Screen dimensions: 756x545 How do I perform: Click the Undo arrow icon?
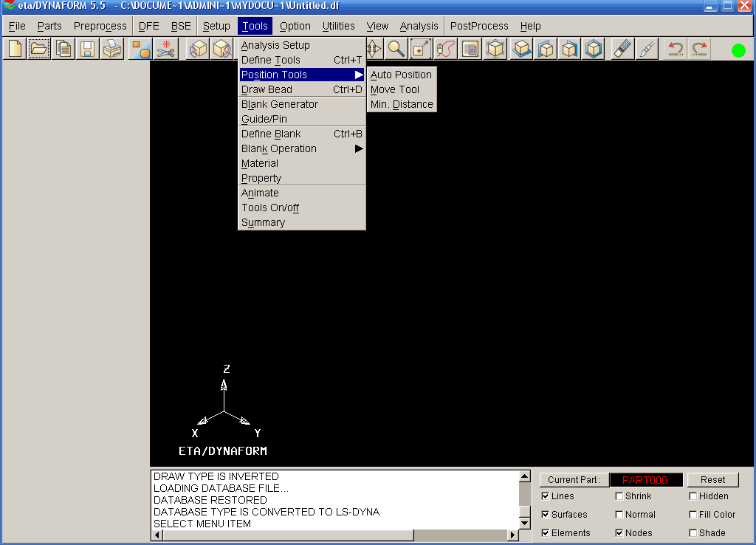point(676,49)
